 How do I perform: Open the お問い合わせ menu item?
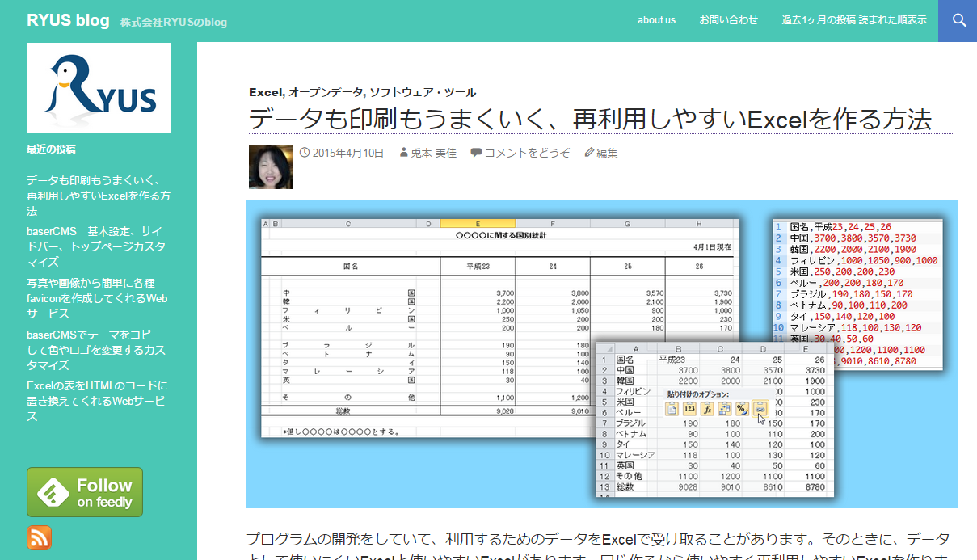(x=729, y=20)
